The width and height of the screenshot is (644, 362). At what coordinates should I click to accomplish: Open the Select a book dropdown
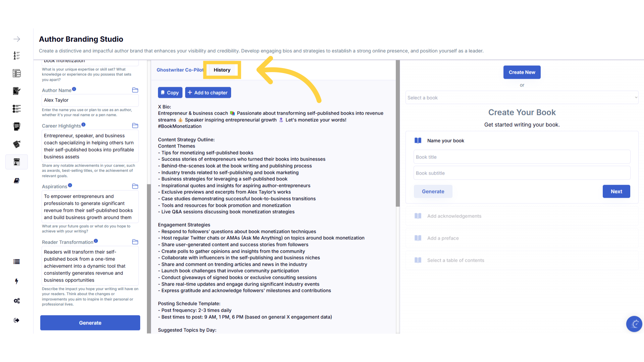click(x=522, y=98)
